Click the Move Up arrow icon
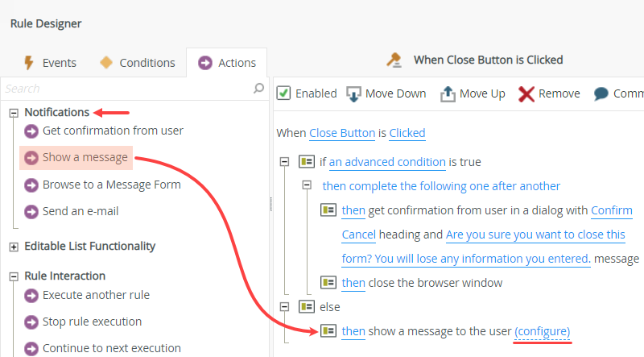Screen dimensions: 644x357 pos(448,93)
